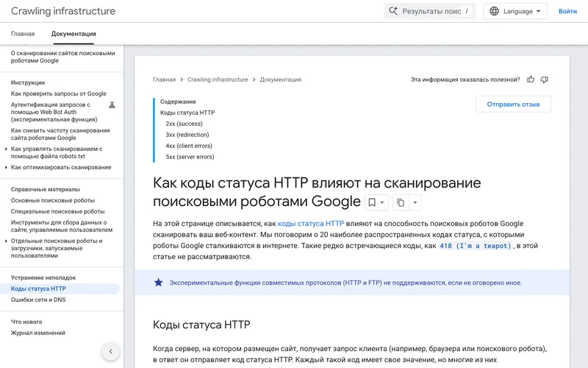Click the globe icon in Language selector

coord(494,11)
